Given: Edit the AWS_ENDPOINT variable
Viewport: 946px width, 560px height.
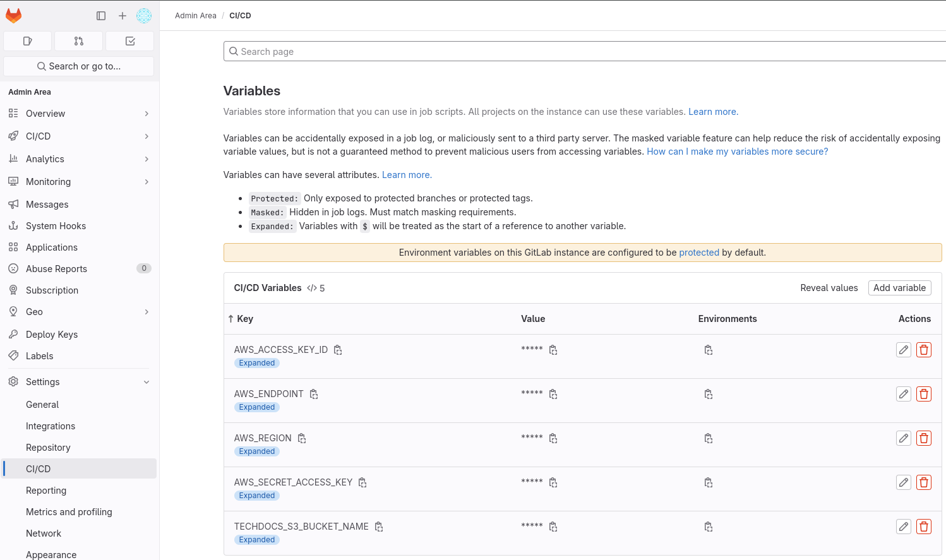Looking at the screenshot, I should [x=904, y=394].
